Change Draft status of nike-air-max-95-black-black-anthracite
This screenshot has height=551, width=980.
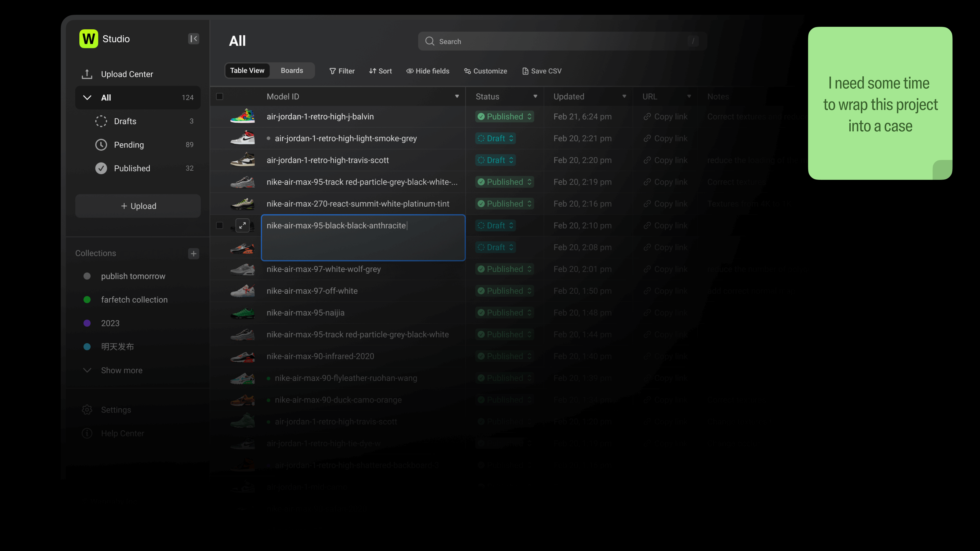point(495,226)
